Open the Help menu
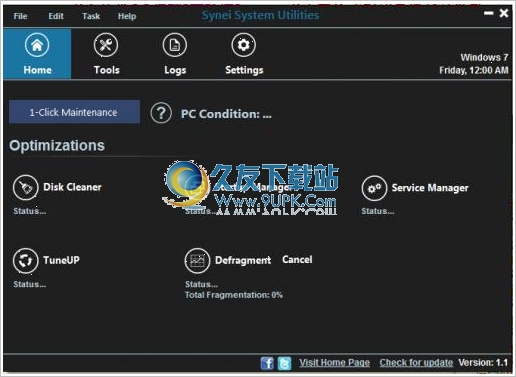This screenshot has height=377, width=516. (127, 16)
